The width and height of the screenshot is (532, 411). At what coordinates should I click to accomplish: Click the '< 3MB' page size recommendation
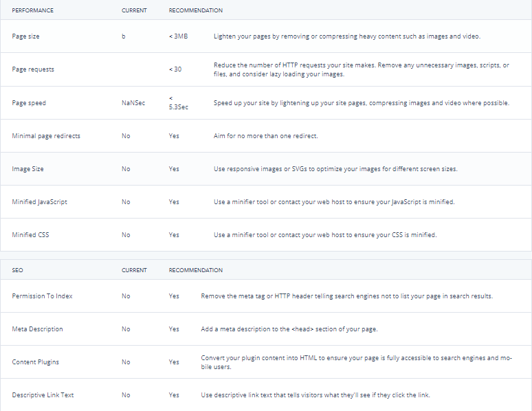tap(179, 36)
